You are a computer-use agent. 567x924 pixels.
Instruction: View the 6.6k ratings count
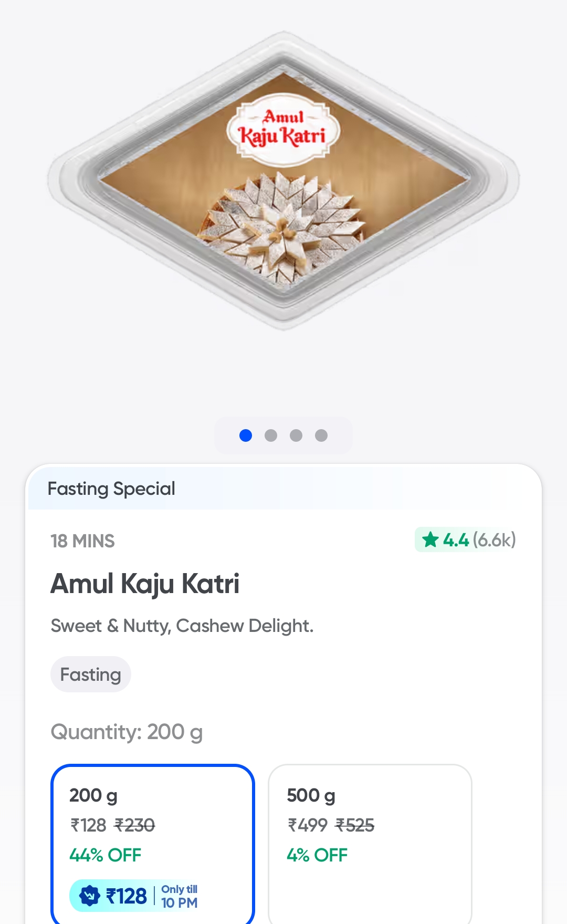pos(494,539)
